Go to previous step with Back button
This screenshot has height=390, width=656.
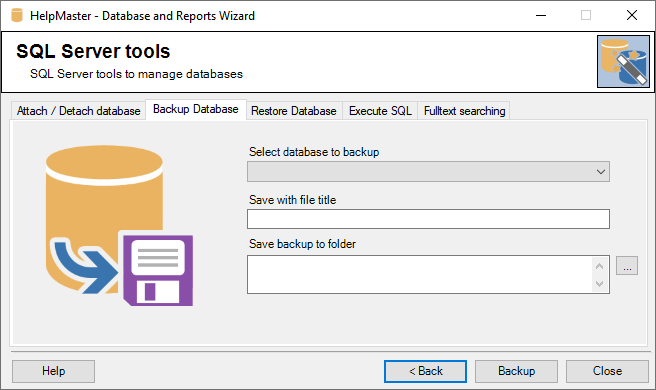[x=425, y=371]
